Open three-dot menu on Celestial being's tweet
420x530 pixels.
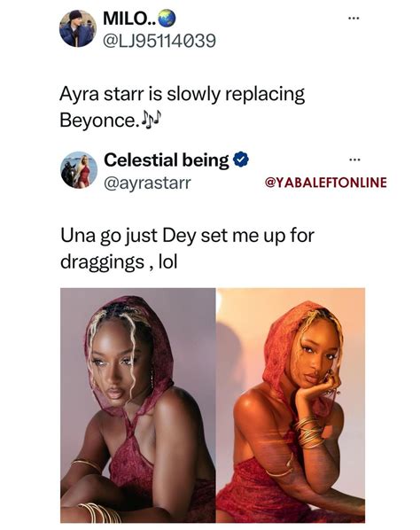(354, 160)
